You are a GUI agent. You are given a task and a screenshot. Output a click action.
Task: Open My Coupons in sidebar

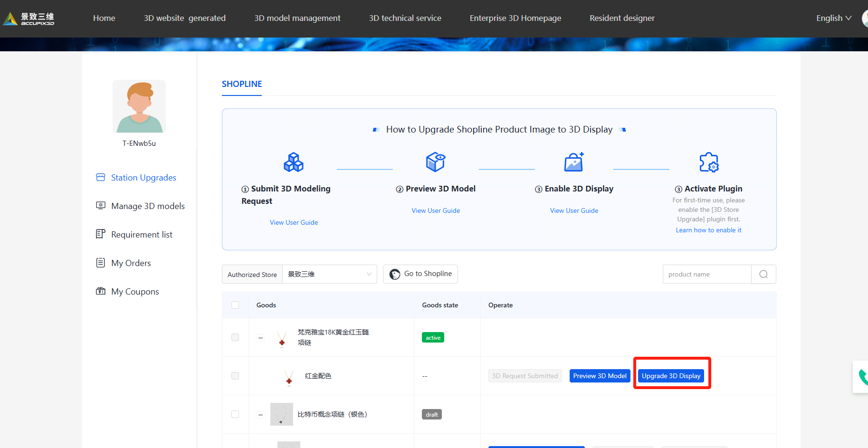135,291
